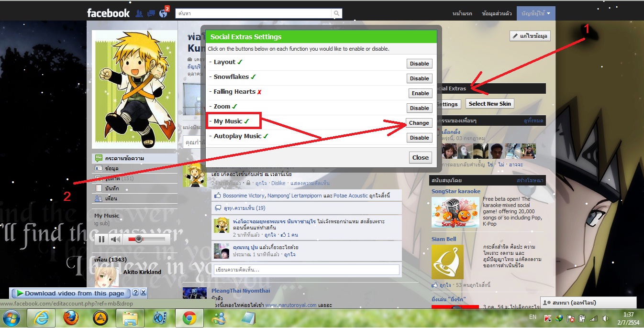Click EN language indicator in taskbar
The height and width of the screenshot is (328, 644).
point(533,318)
